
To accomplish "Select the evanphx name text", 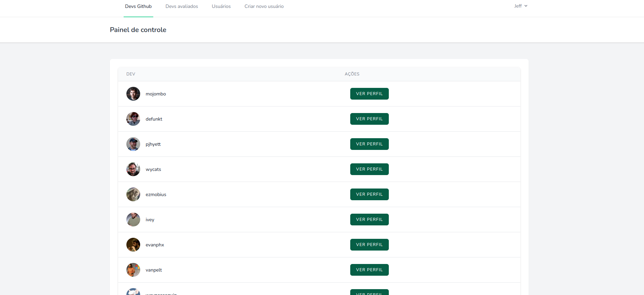I will [x=155, y=245].
